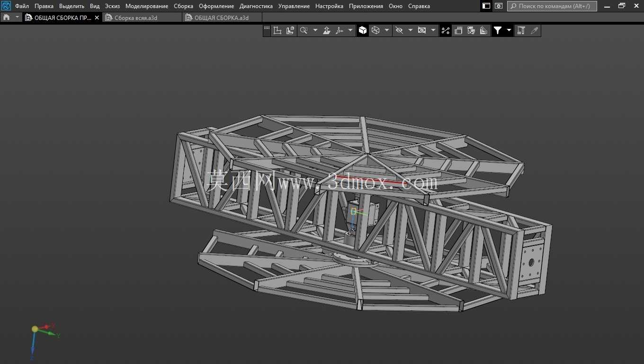
Task: Toggle the connected-nodes constraints icon in toolbar
Action: pos(446,30)
